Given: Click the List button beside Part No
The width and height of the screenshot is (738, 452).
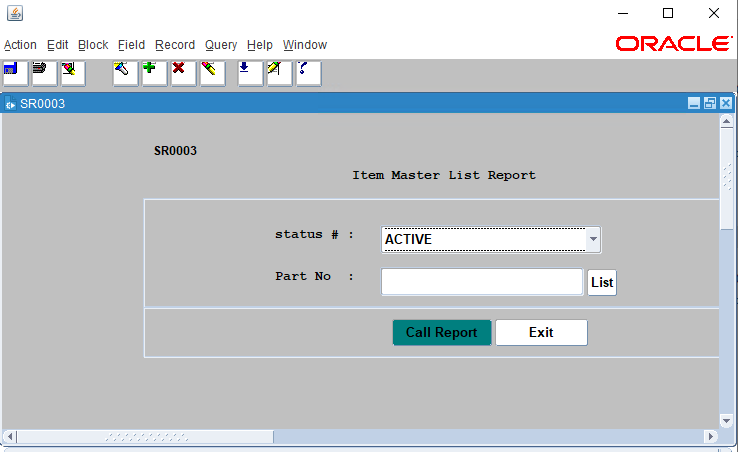Looking at the screenshot, I should [x=602, y=283].
